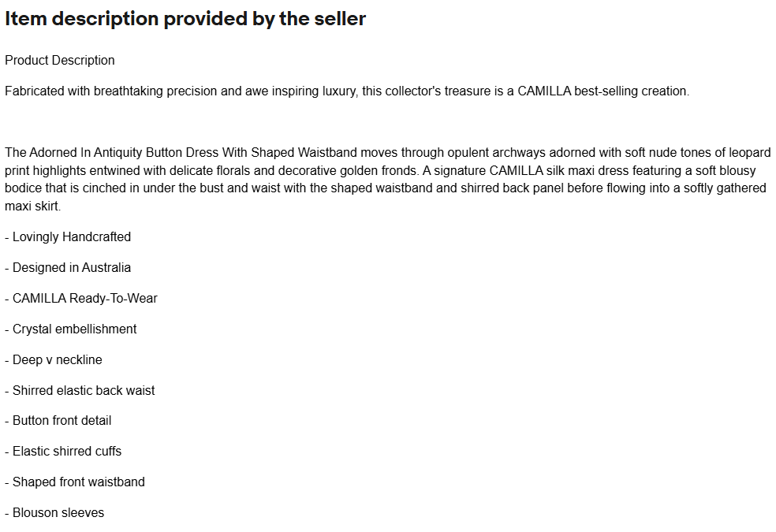Image resolution: width=776 pixels, height=532 pixels.
Task: Click the 'Item description provided by the seller' heading
Action: tap(185, 19)
